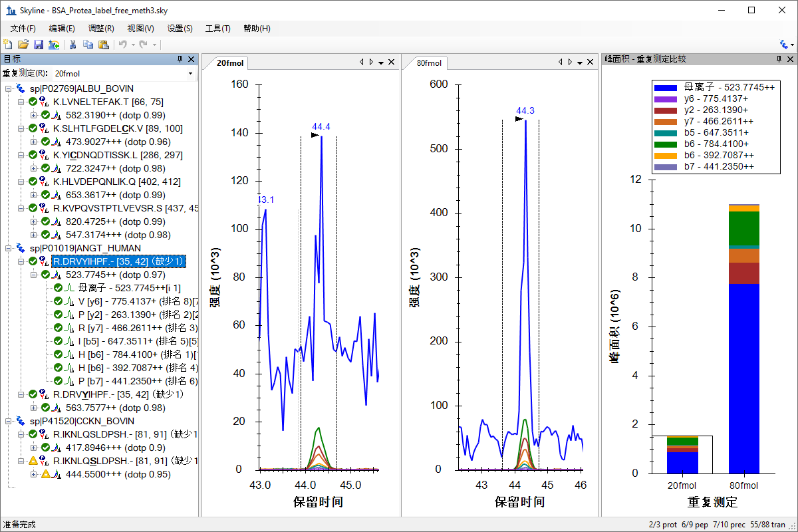This screenshot has width=798, height=532.
Task: Click the orange y7 - 466.2611++ legend swatch
Action: [666, 121]
